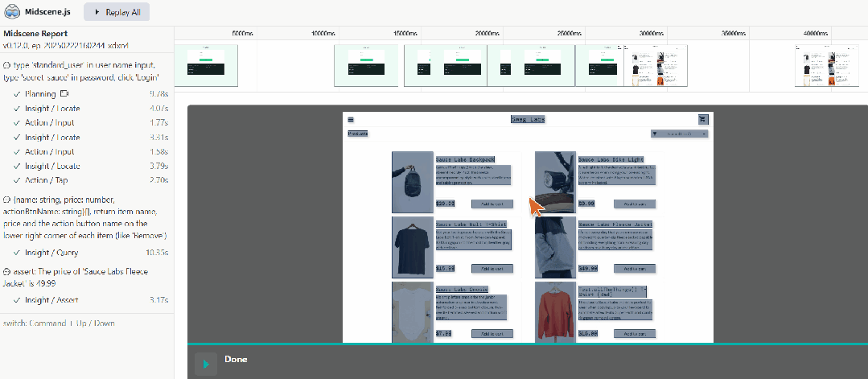The height and width of the screenshot is (379, 868).
Task: Click the Sauce Labs Bolt T-Shirt image
Action: 413,247
